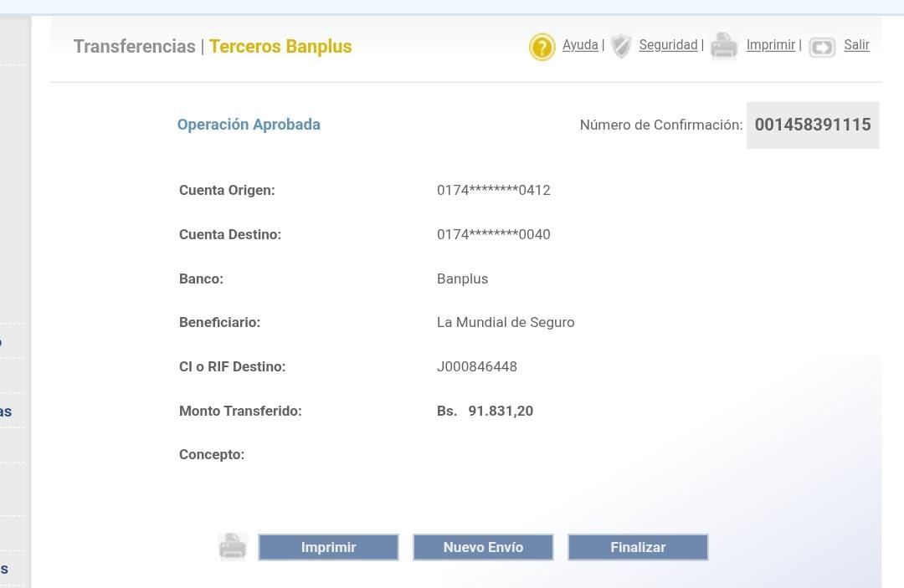Click the Salir exit icon
This screenshot has width=904, height=588.
pyautogui.click(x=822, y=47)
